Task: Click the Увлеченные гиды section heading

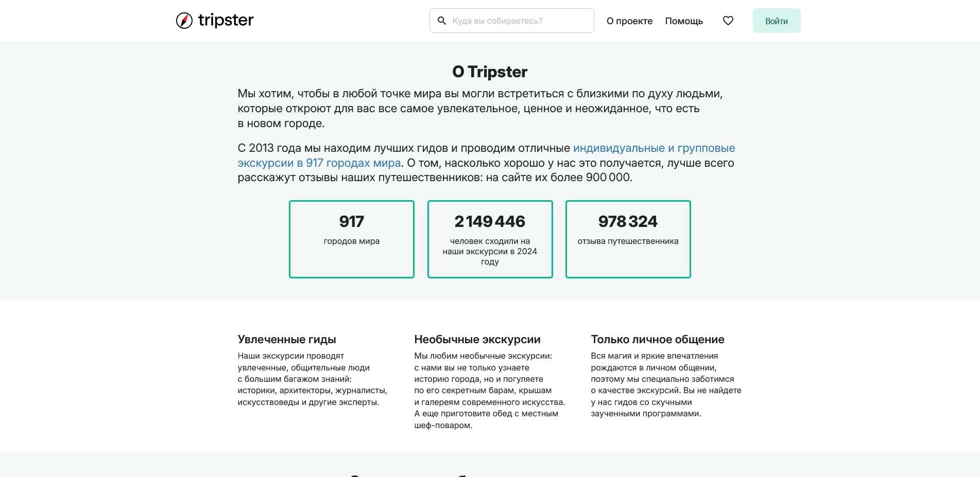Action: [286, 339]
